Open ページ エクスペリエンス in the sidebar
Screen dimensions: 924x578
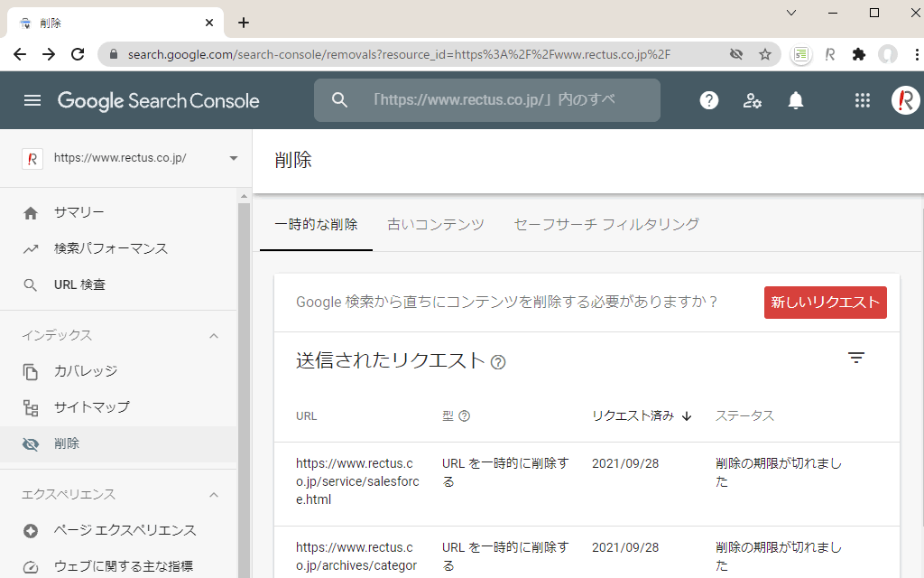click(118, 531)
